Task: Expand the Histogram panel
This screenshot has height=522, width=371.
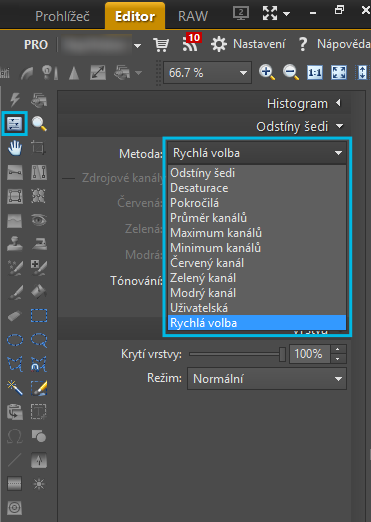Action: [x=339, y=103]
